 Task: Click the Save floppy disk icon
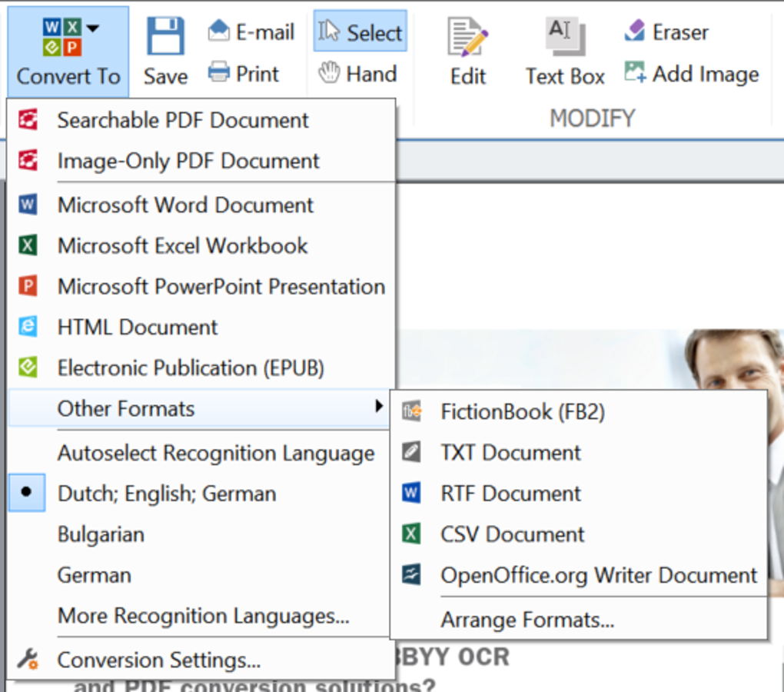point(165,35)
